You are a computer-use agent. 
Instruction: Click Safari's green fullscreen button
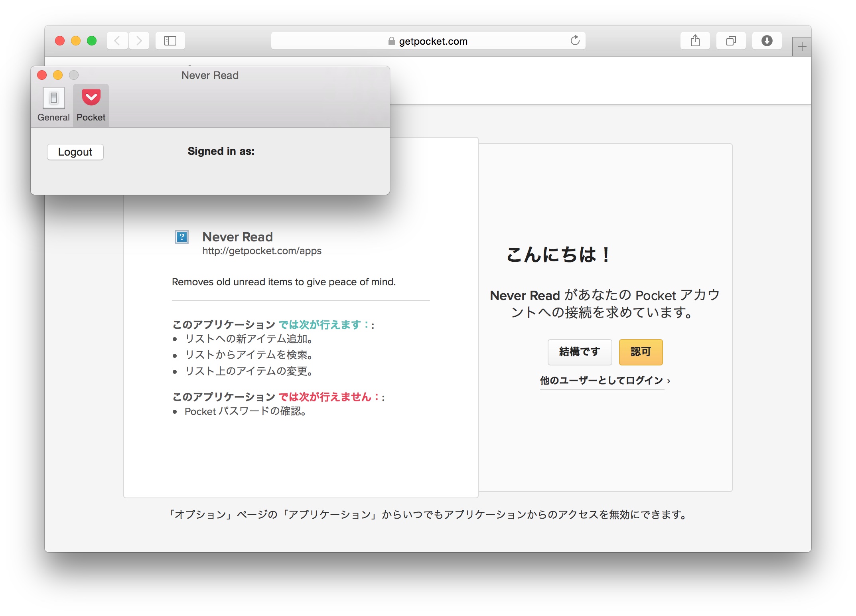tap(92, 41)
